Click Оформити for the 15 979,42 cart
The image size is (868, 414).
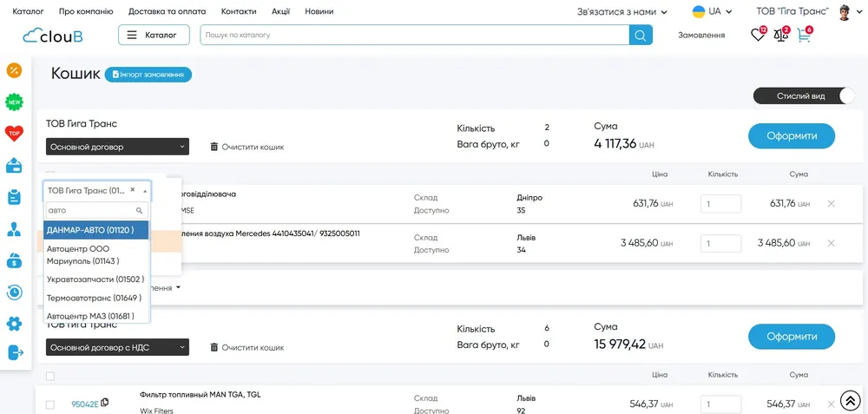tap(792, 337)
